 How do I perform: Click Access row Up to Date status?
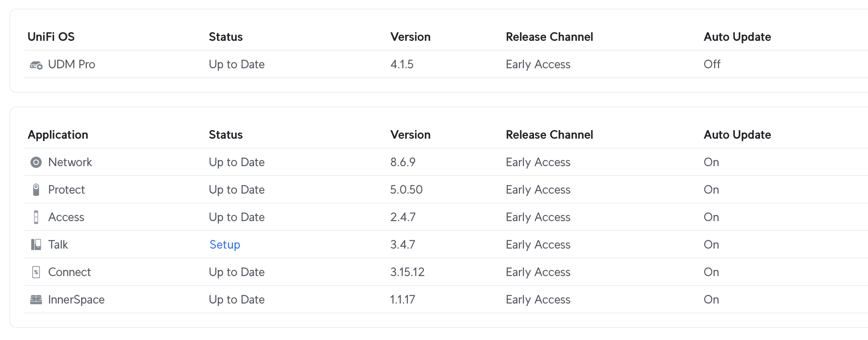click(x=237, y=217)
